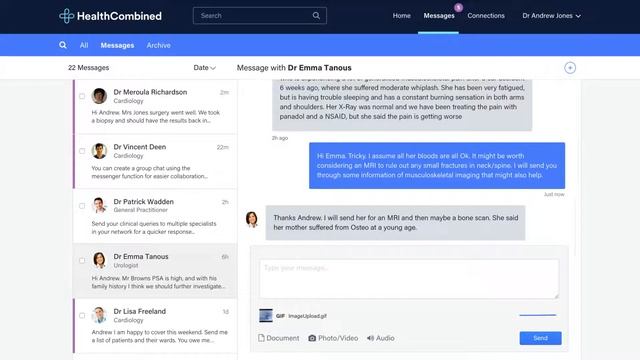
Task: Click the 'Message with Dr Emma Tanous' header
Action: pos(294,68)
